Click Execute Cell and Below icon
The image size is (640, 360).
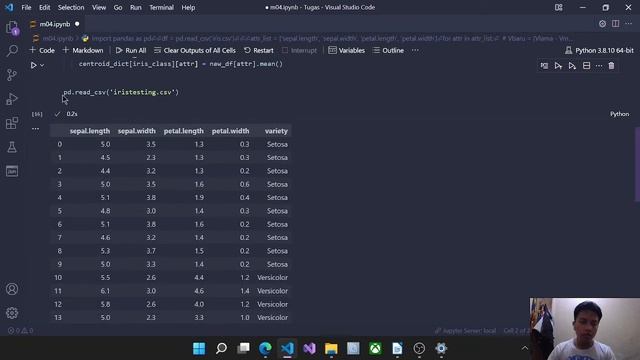coord(572,66)
